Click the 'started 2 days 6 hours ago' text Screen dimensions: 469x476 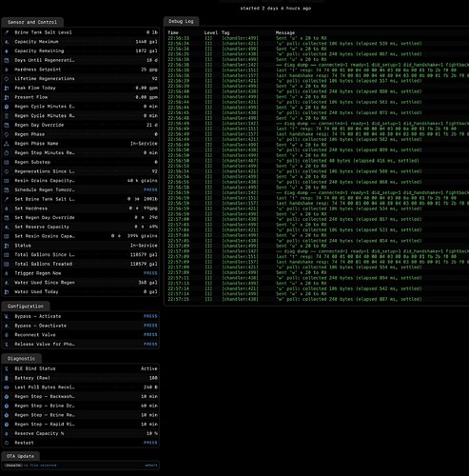(276, 9)
